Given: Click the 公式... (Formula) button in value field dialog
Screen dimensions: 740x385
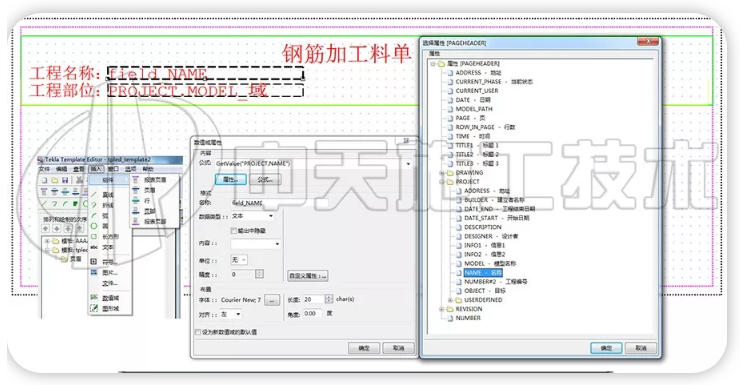Looking at the screenshot, I should (x=264, y=180).
